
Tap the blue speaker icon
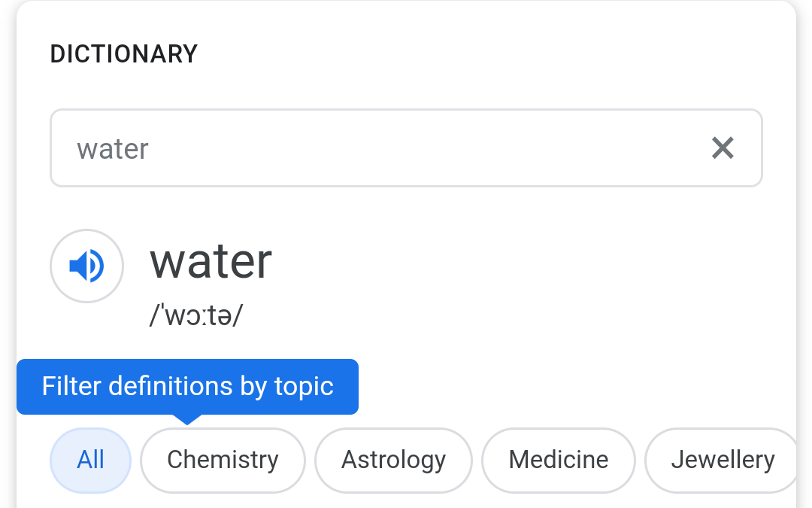(x=87, y=266)
